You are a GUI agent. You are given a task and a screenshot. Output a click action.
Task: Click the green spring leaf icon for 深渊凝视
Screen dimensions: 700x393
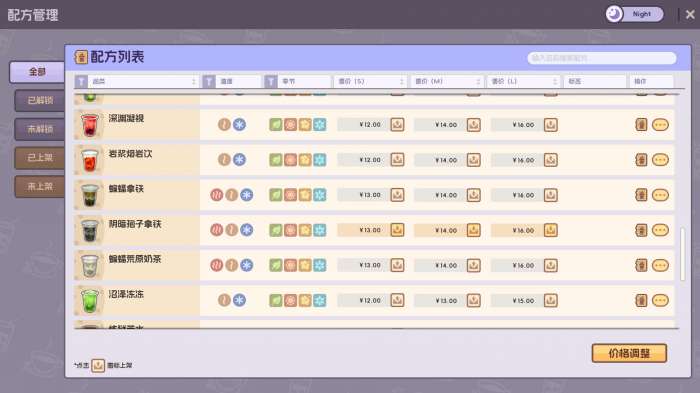pos(276,125)
